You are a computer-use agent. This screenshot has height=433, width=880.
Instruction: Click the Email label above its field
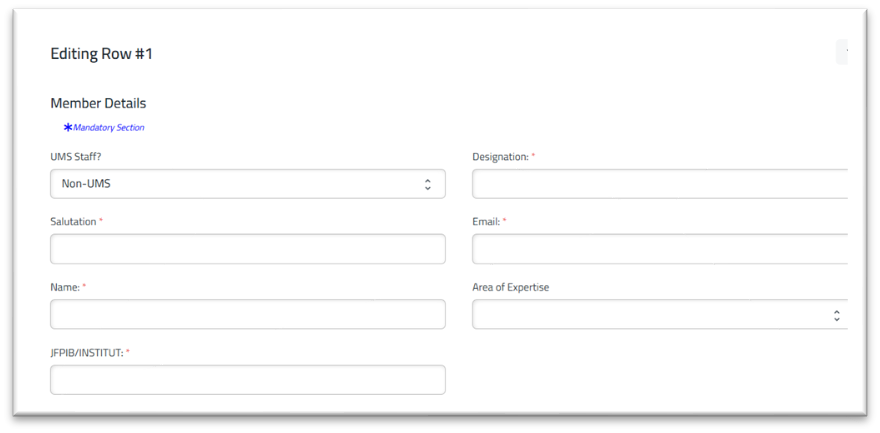[486, 222]
